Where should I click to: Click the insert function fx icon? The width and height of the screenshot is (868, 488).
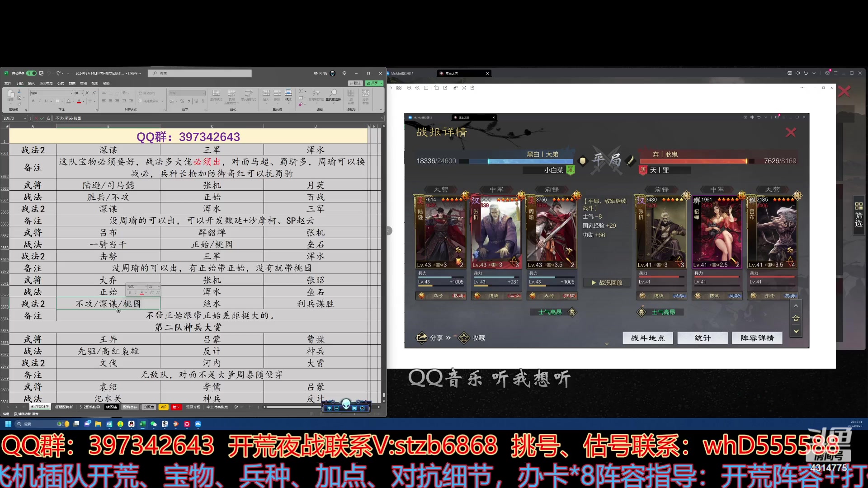[x=48, y=118]
